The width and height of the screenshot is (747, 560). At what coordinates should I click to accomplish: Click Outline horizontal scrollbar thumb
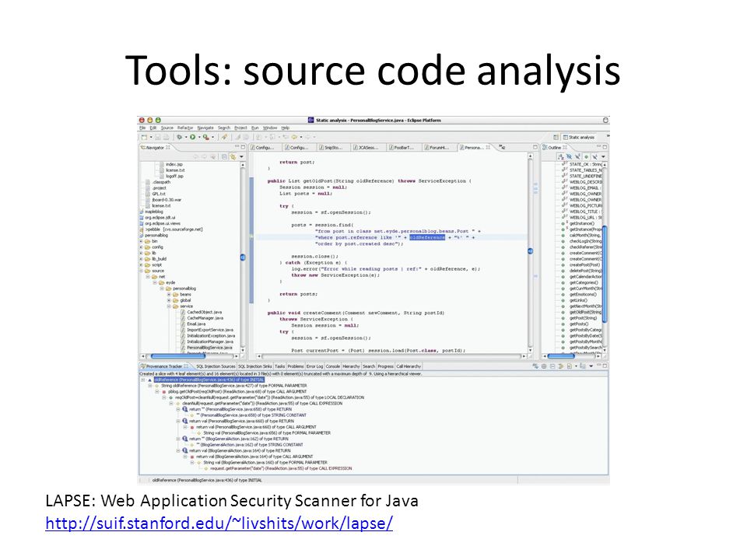click(x=562, y=356)
